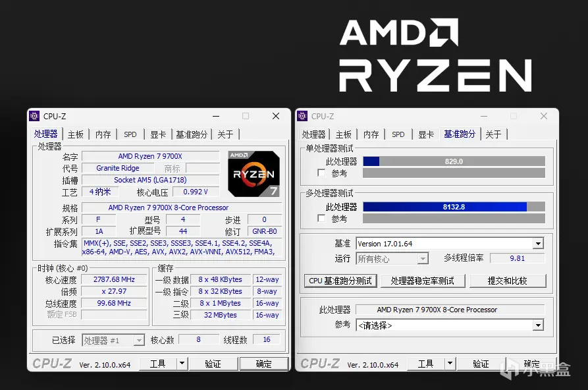Viewport: 588px width, 390px height.
Task: Click 三级 cache value 32 MBytes
Action: [x=221, y=315]
